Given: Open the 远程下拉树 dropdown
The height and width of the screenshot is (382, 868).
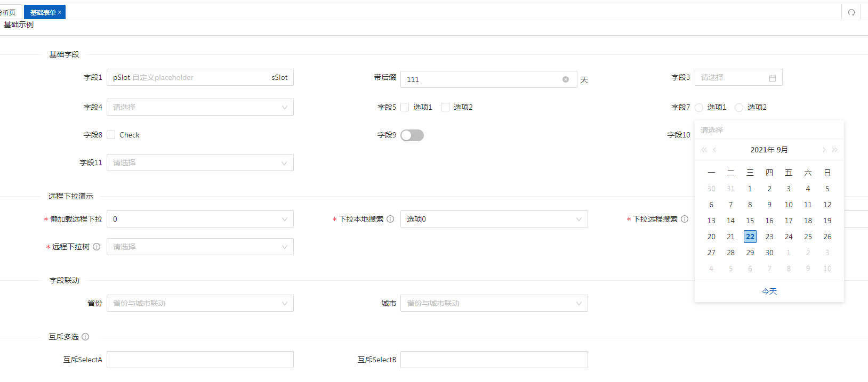Looking at the screenshot, I should (200, 247).
